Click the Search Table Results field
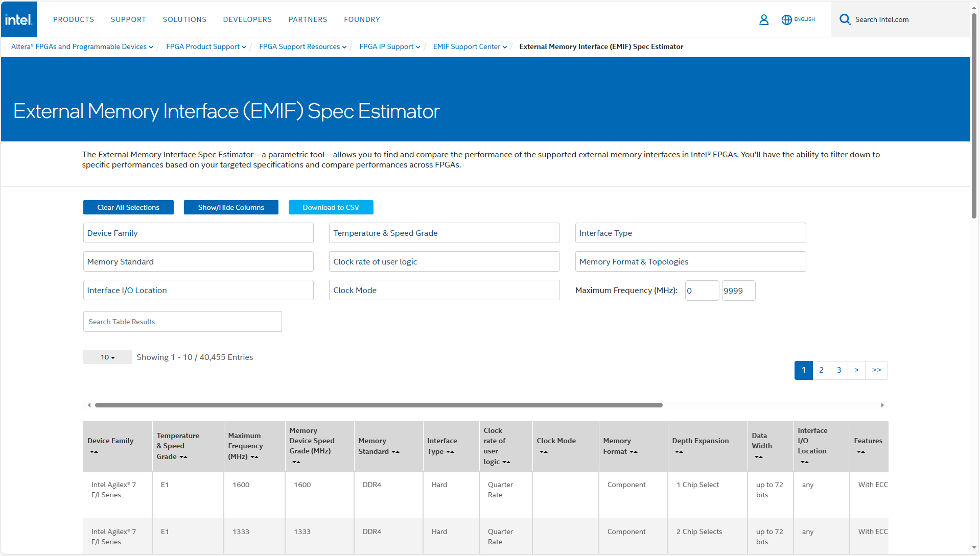Image resolution: width=980 pixels, height=556 pixels. tap(182, 321)
